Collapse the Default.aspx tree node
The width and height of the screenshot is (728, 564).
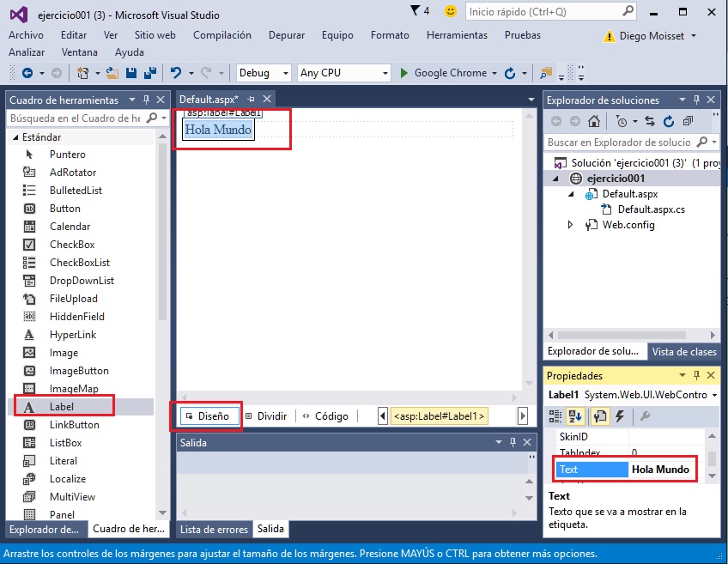tap(571, 194)
